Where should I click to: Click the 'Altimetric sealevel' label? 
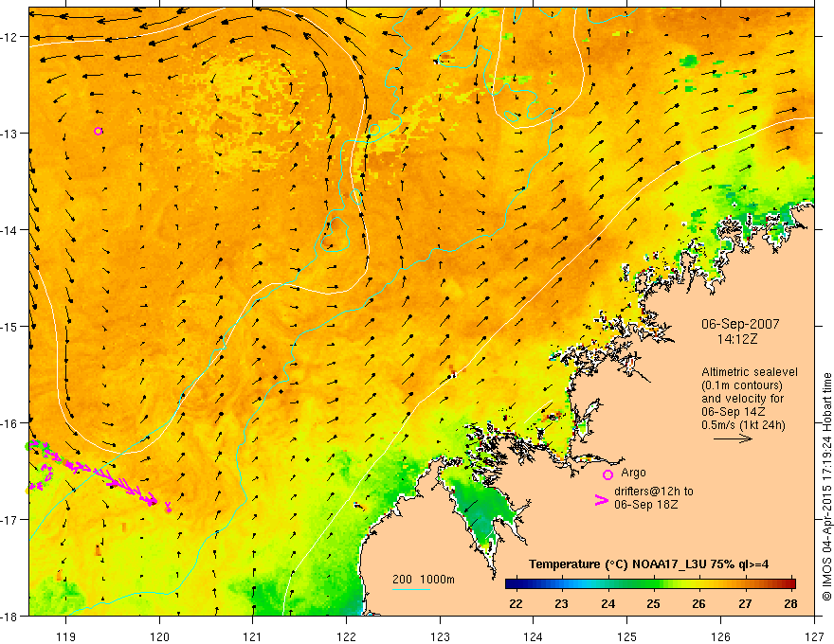click(x=750, y=372)
